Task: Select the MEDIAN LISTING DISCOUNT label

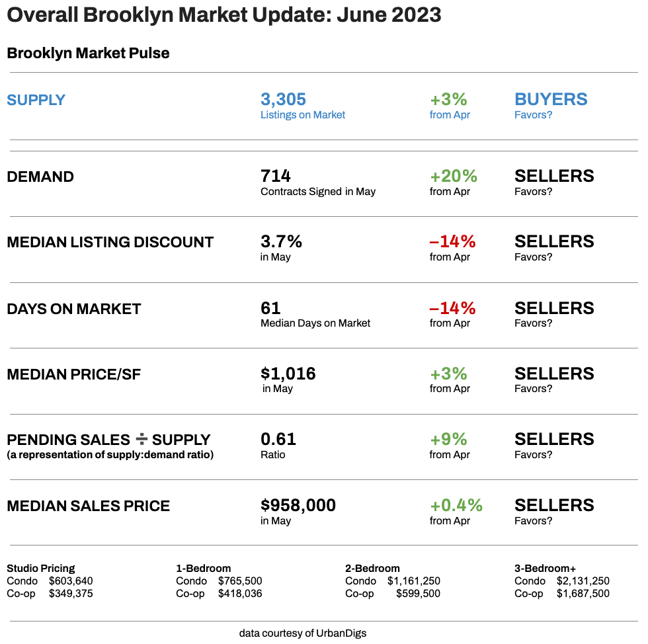Action: tap(110, 242)
